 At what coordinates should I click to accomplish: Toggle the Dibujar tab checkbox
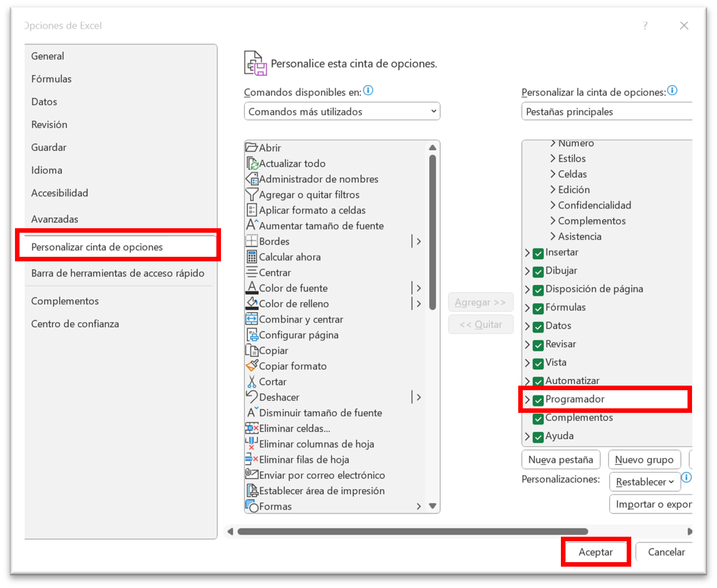point(538,271)
